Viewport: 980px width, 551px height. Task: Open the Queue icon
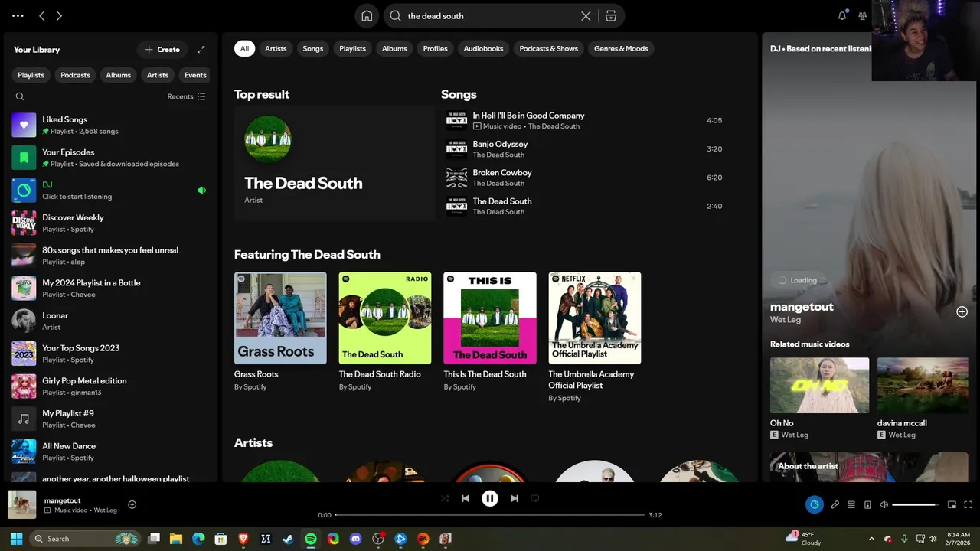coord(851,504)
